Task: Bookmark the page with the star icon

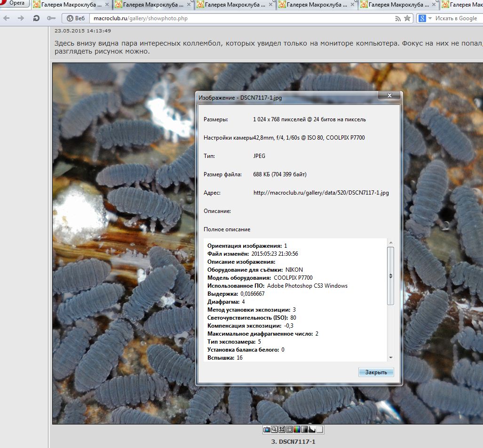Action: pyautogui.click(x=407, y=18)
